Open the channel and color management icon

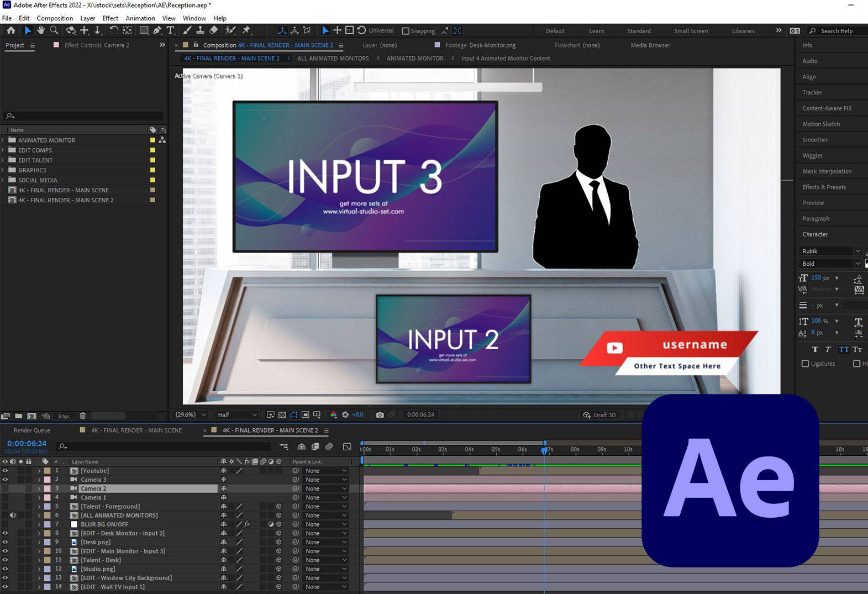[333, 414]
